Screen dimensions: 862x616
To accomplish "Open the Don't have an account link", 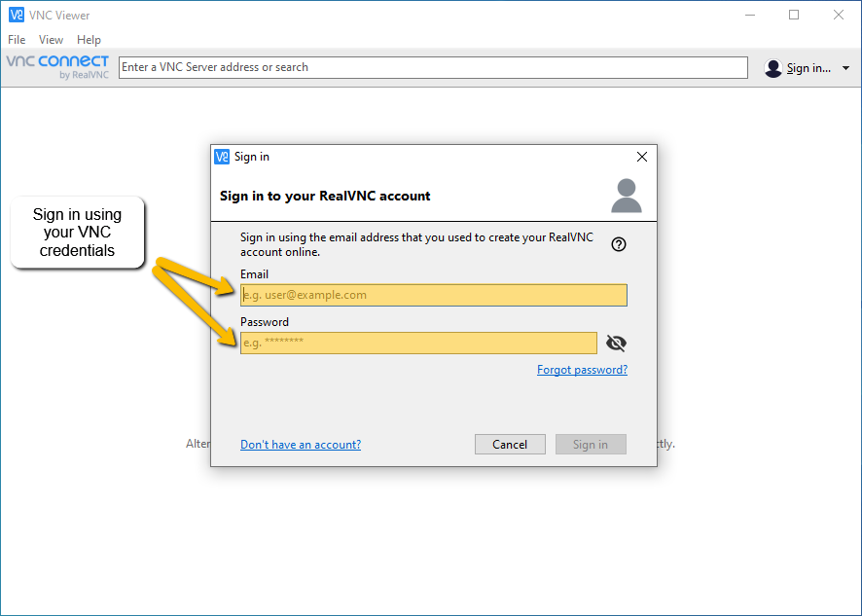I will 301,445.
